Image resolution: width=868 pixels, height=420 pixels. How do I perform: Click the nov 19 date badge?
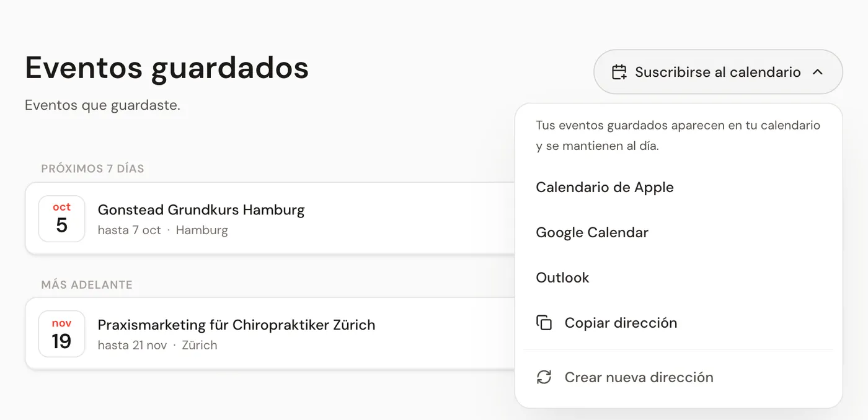tap(61, 334)
